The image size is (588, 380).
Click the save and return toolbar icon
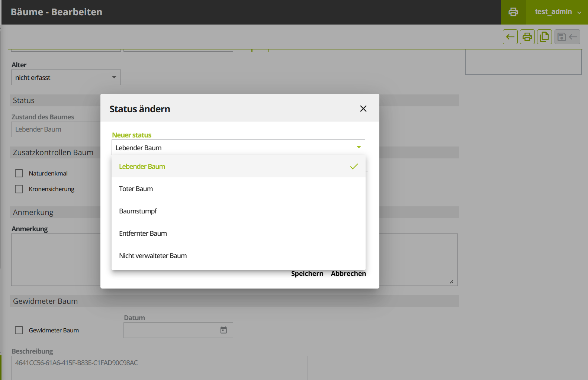(x=567, y=37)
